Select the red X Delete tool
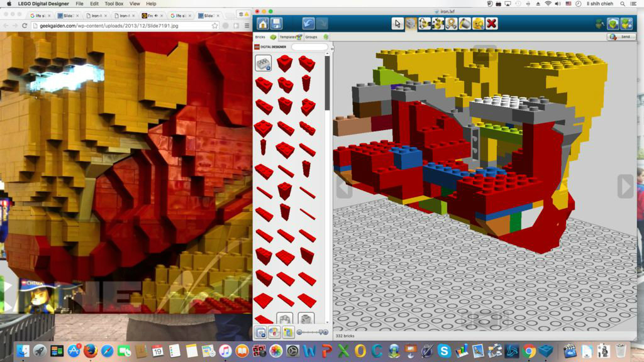The image size is (644, 362). [492, 23]
